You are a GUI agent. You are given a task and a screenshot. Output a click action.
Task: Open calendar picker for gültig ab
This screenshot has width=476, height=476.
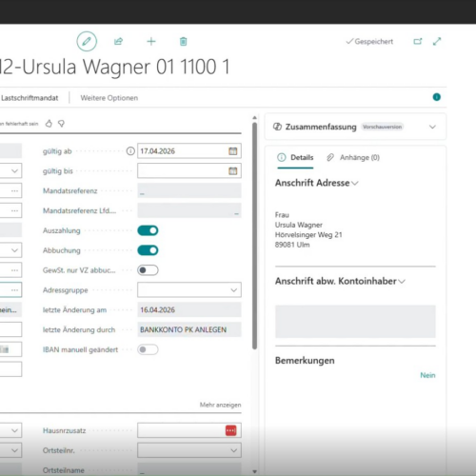tap(233, 151)
